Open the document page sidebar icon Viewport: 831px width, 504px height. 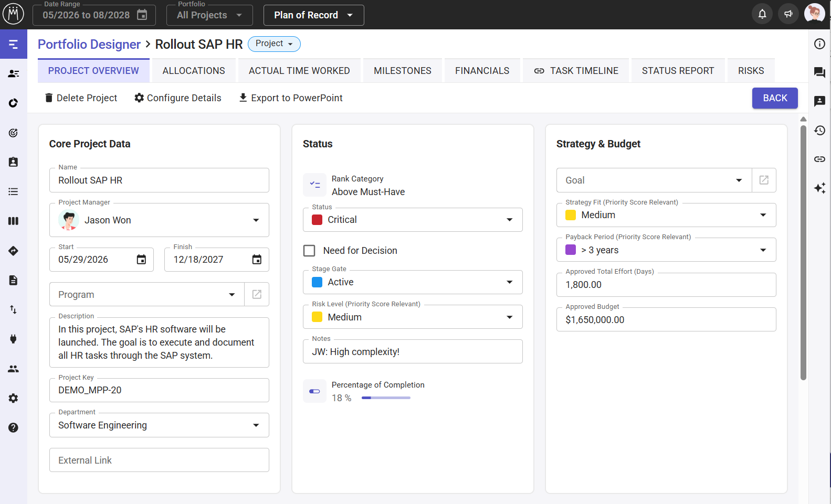pos(14,280)
